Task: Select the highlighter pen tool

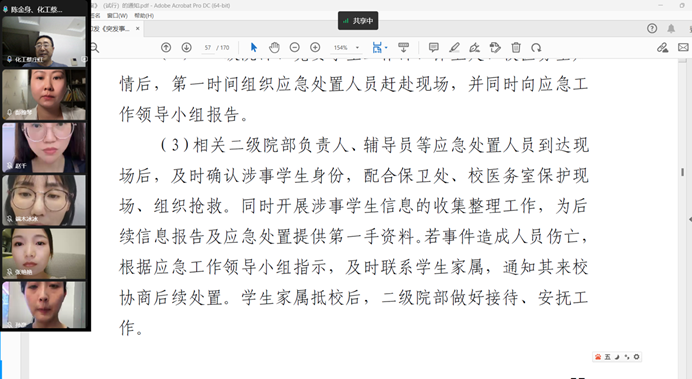Action: (454, 47)
